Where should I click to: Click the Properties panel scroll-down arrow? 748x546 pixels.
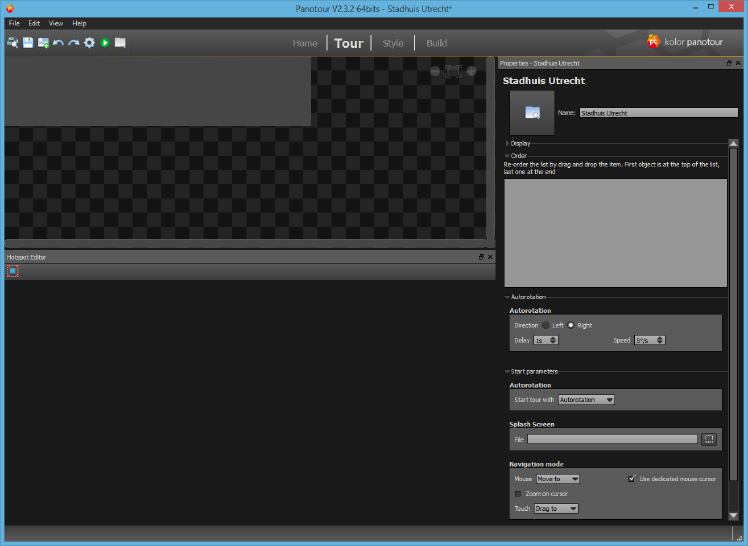click(x=734, y=515)
